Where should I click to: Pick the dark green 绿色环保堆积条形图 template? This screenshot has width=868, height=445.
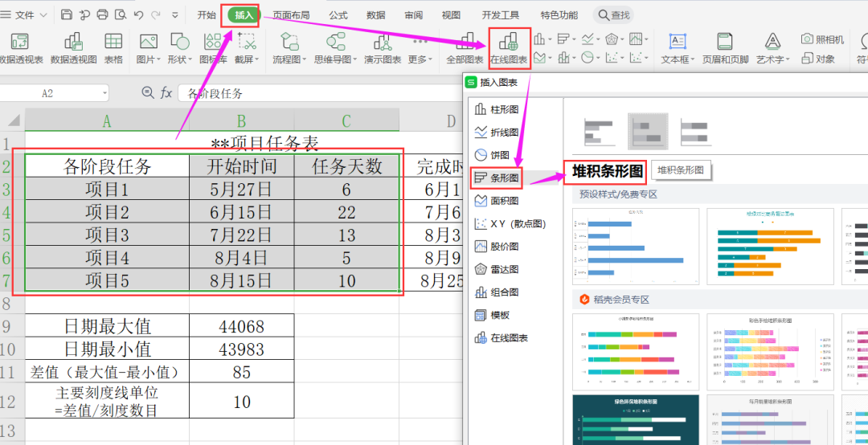[636, 419]
